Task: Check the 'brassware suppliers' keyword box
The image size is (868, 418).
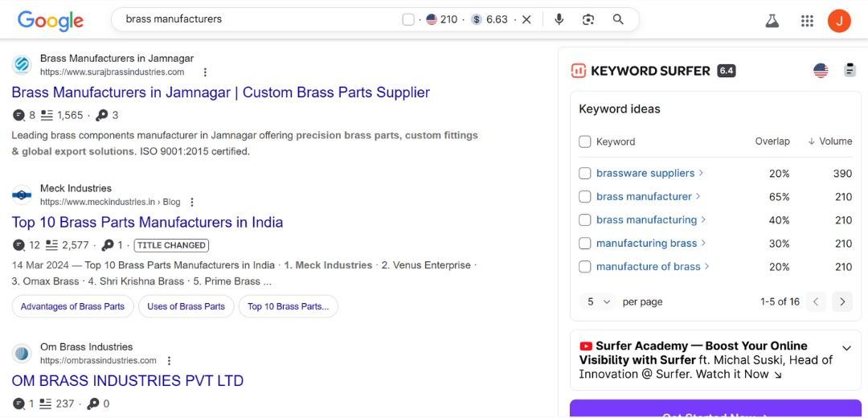Action: click(584, 174)
